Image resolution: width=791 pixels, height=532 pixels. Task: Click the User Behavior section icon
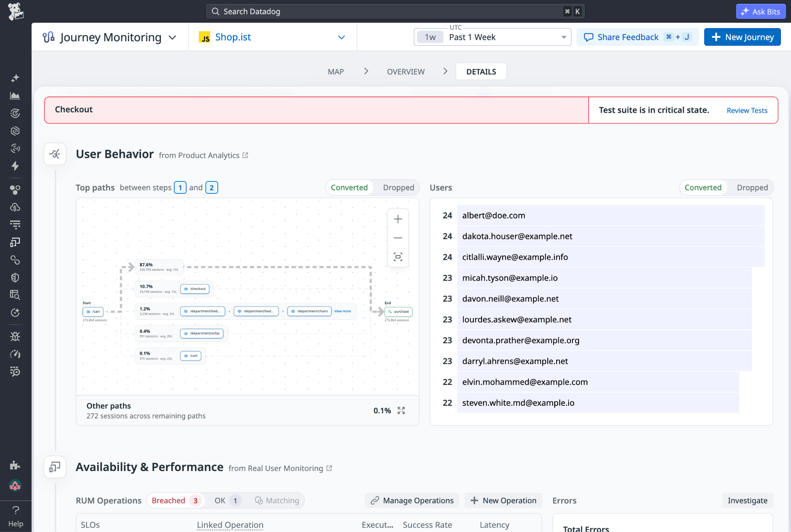point(55,154)
